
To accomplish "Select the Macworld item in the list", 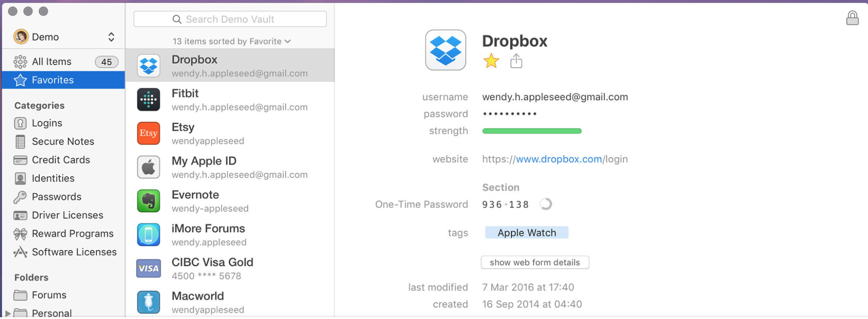I will pyautogui.click(x=230, y=302).
